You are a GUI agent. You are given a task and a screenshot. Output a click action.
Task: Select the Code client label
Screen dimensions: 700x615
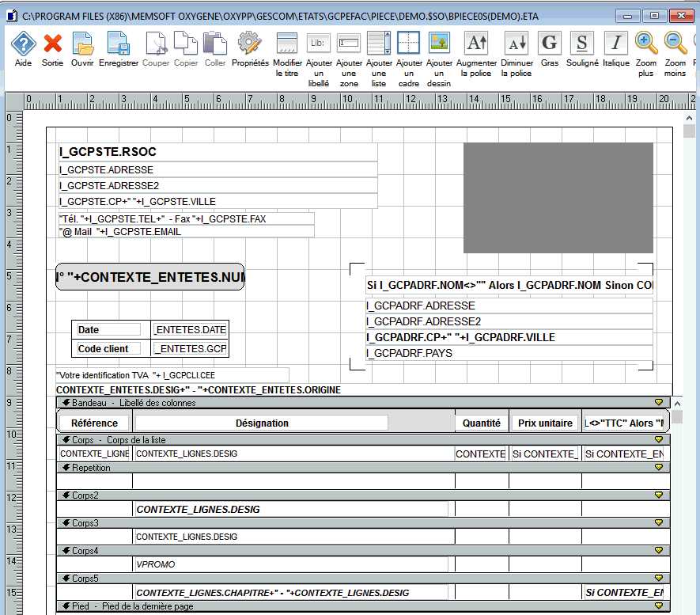[108, 348]
